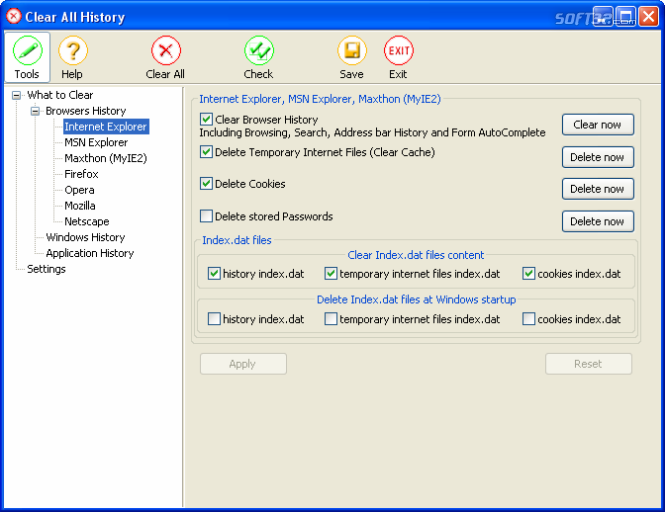Screen dimensions: 665x512
Task: Click Delete now for Cookies
Action: point(598,189)
